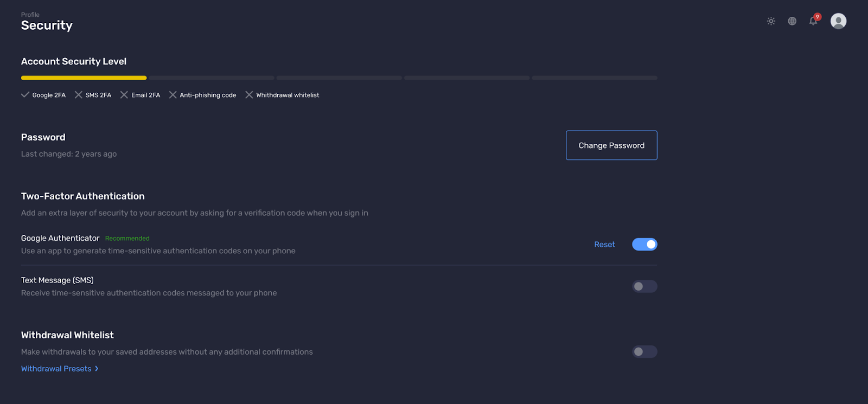The height and width of the screenshot is (404, 868).
Task: Click the Withdrawal whitelist cross icon
Action: click(x=249, y=95)
